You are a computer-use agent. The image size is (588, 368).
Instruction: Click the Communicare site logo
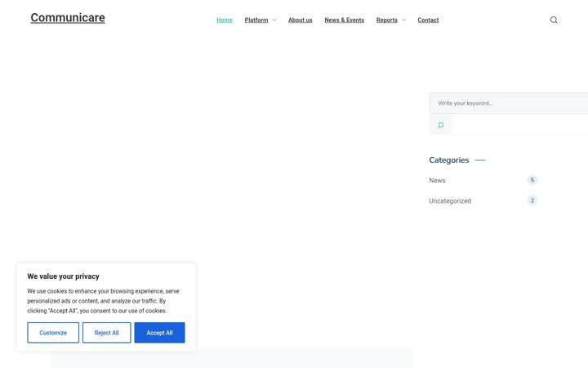68,18
